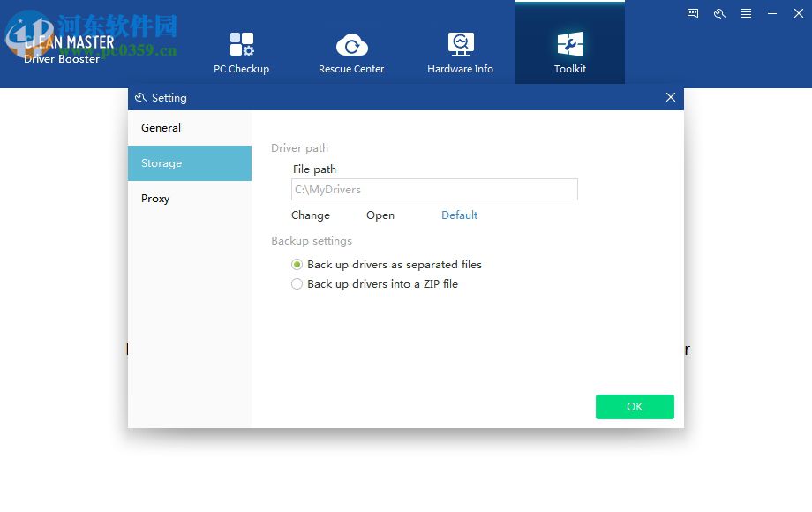812x512 pixels.
Task: Choose back up drivers into a ZIP file
Action: [x=297, y=283]
